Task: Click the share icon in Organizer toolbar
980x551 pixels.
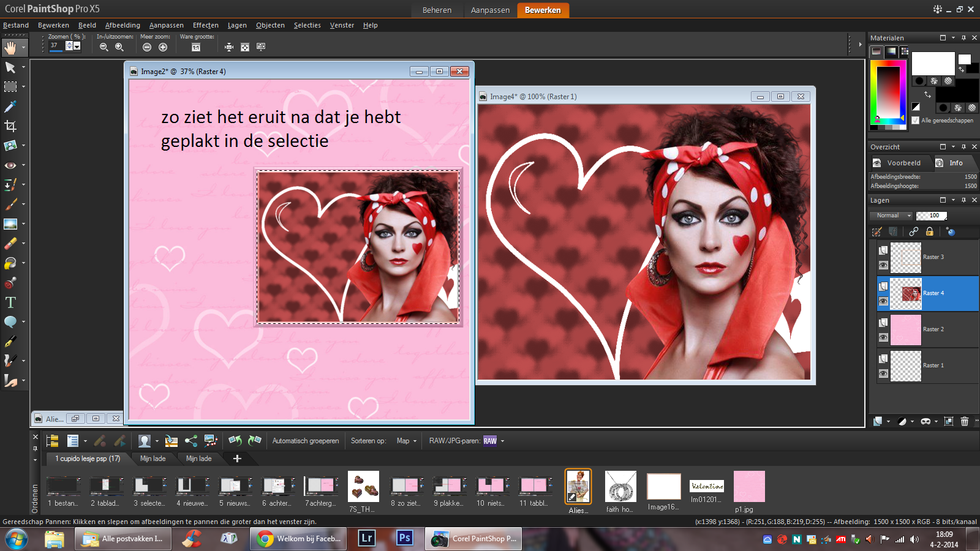Action: 191,441
